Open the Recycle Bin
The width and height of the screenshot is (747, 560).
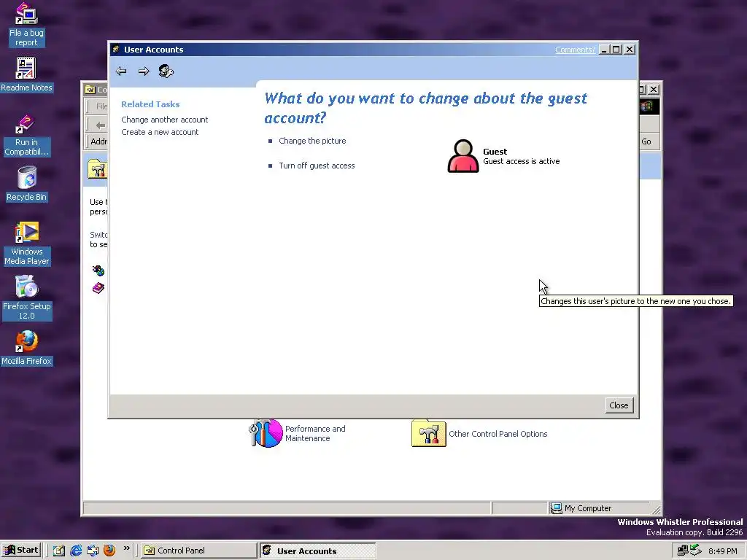coord(26,184)
